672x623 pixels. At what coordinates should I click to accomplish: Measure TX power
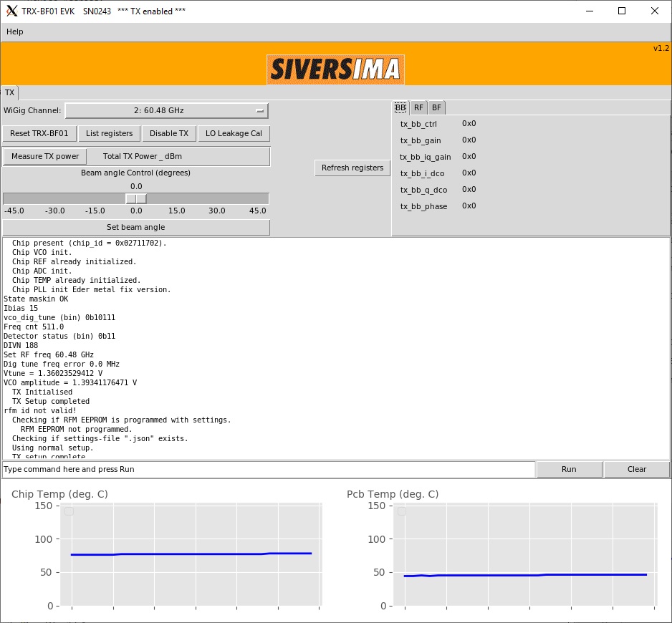point(45,156)
